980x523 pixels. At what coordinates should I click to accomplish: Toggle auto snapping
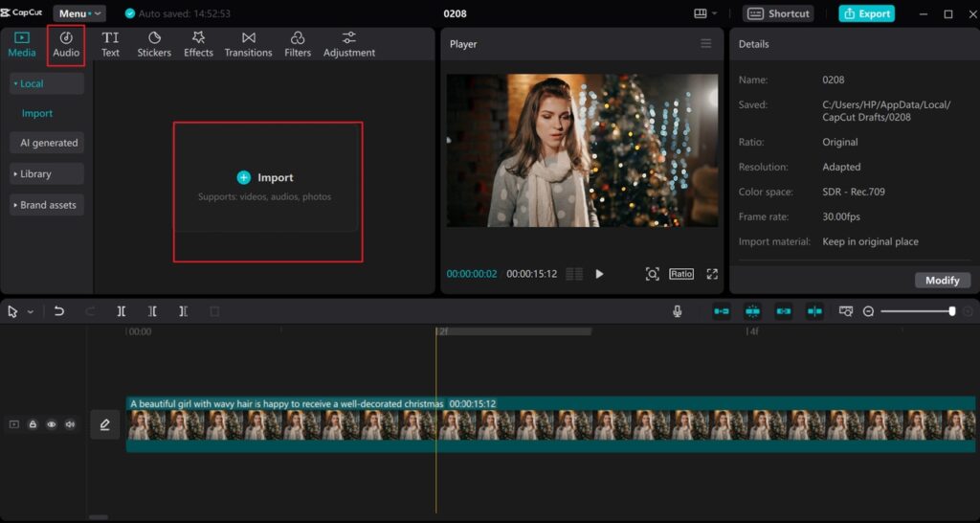pyautogui.click(x=752, y=311)
